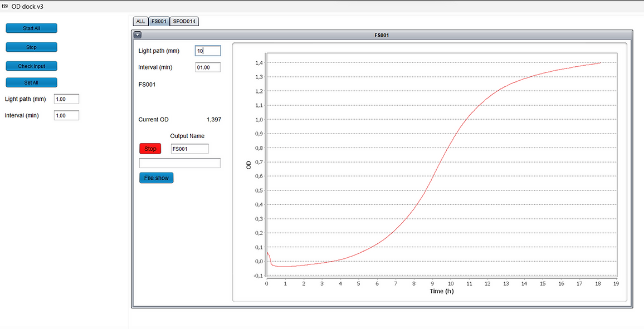Click the FS001 panel title bar text
The width and height of the screenshot is (644, 329).
pyautogui.click(x=382, y=36)
